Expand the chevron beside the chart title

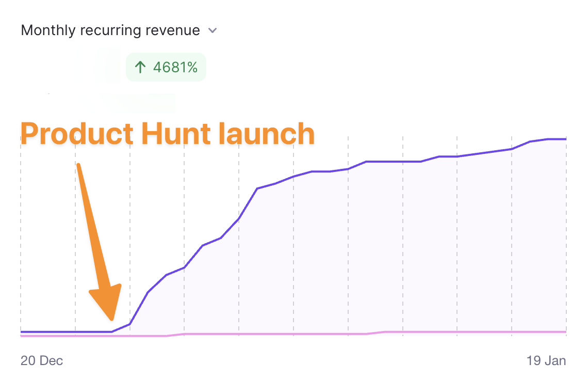pos(212,31)
